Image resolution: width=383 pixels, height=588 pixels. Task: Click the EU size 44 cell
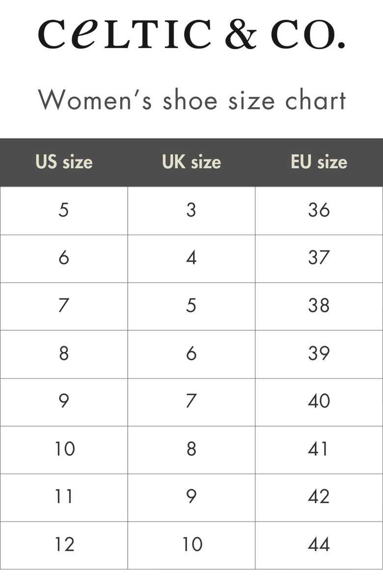coord(319,544)
